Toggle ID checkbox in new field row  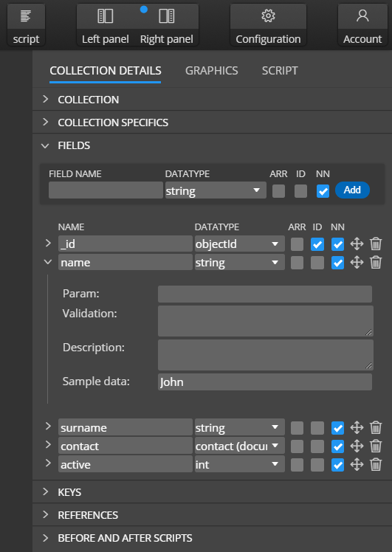[300, 191]
